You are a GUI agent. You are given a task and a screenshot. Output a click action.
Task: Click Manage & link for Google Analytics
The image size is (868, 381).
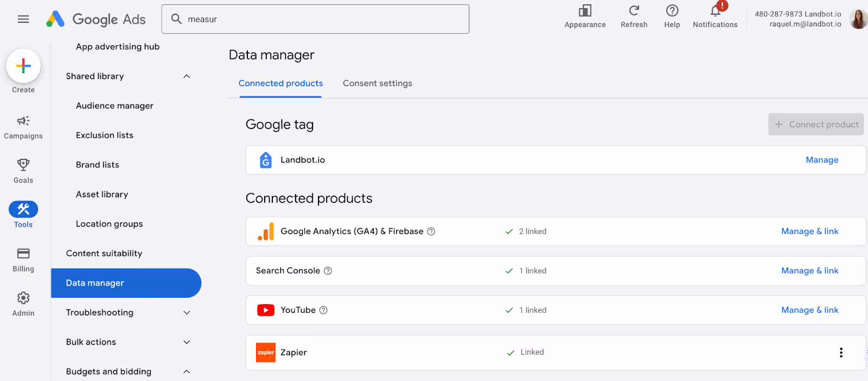(x=810, y=231)
